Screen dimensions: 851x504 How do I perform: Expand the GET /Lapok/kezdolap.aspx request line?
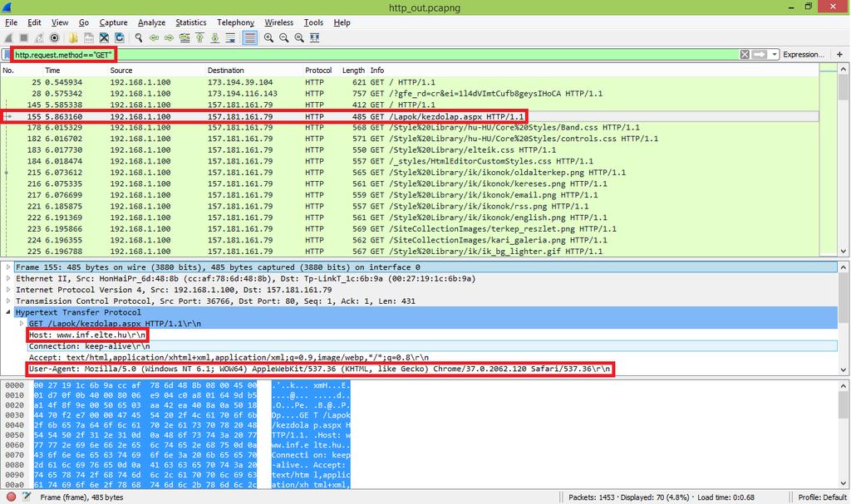(x=21, y=323)
